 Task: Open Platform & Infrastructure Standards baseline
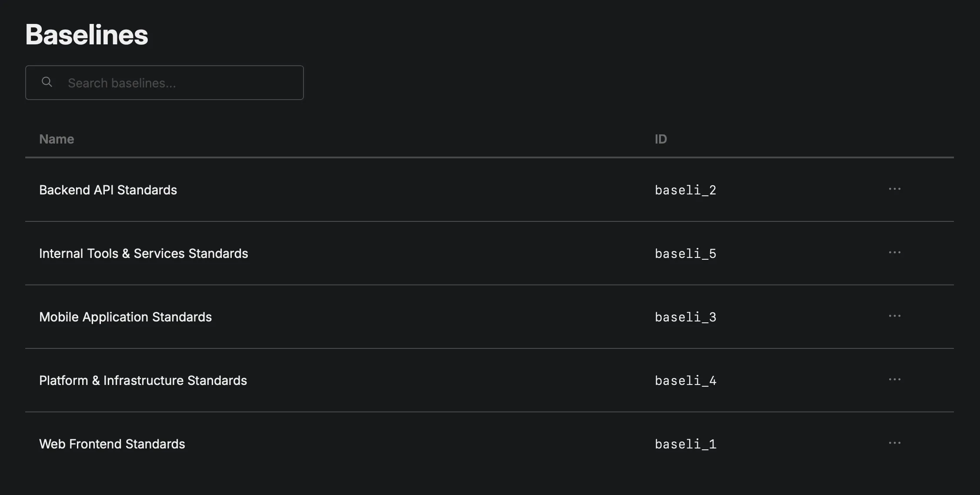pos(143,381)
